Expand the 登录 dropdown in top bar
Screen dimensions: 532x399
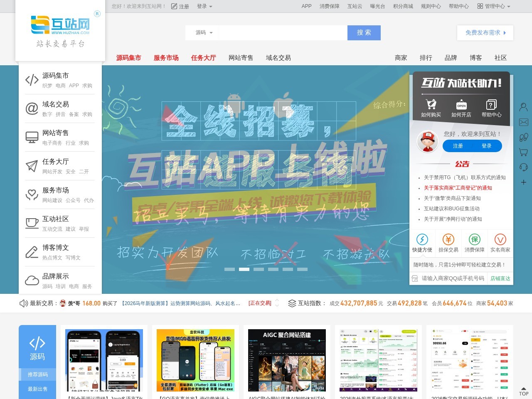(x=204, y=6)
